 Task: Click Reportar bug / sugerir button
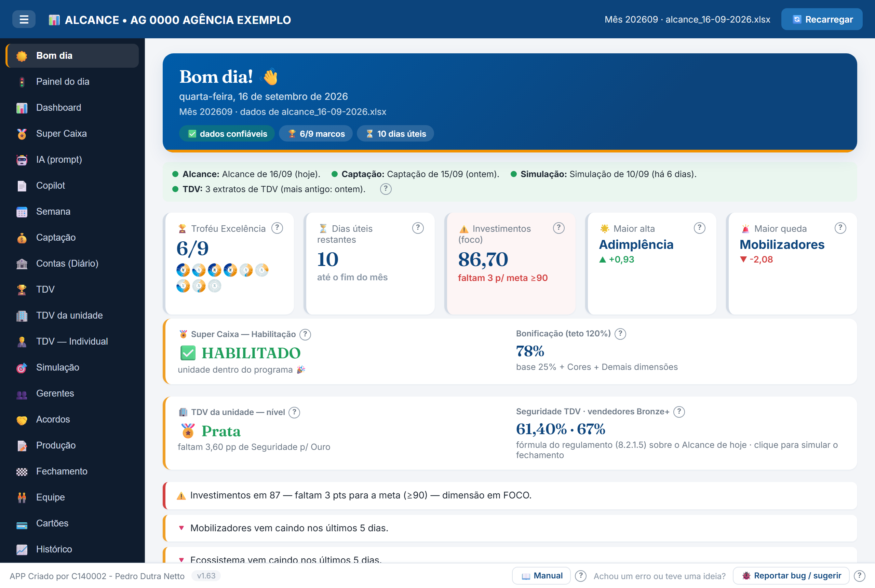pyautogui.click(x=791, y=576)
